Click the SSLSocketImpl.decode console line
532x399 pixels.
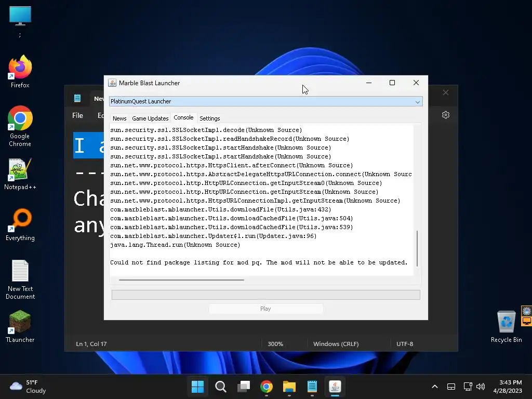click(206, 130)
